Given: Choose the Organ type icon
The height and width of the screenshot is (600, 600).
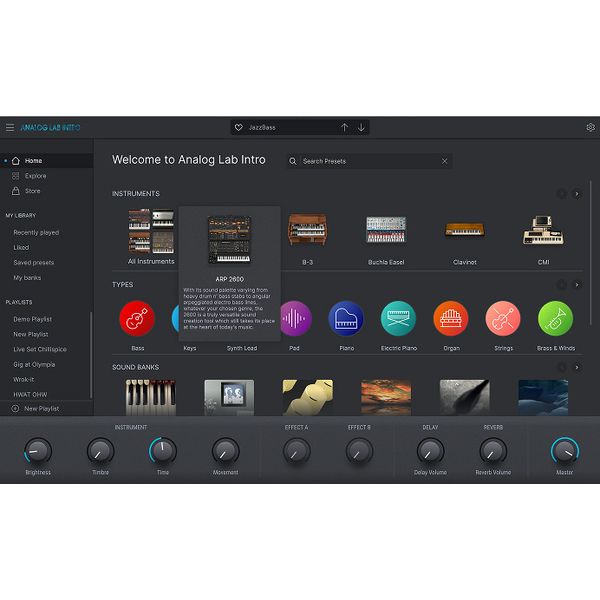Looking at the screenshot, I should pos(451,319).
